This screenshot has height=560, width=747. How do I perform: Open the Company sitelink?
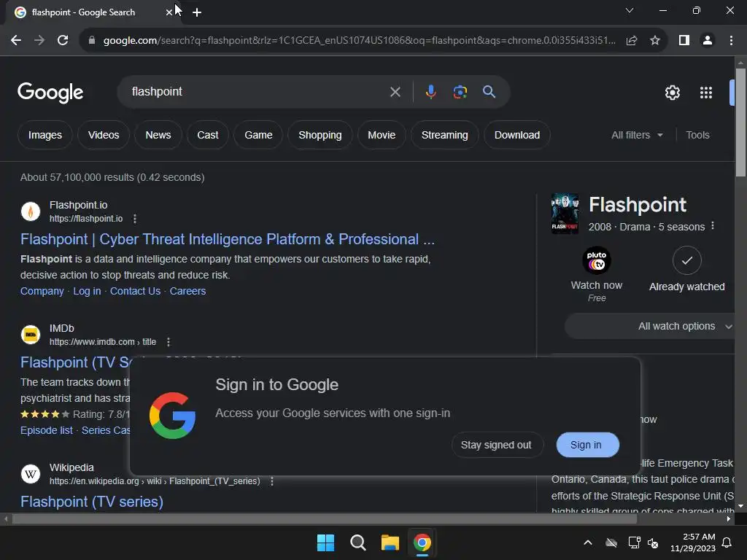42,291
